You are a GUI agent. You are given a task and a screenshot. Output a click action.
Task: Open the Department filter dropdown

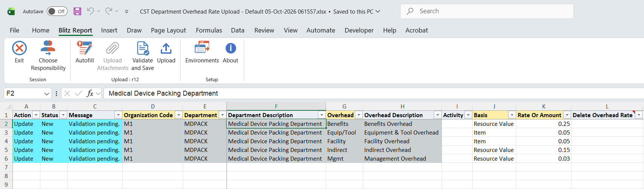(x=222, y=115)
